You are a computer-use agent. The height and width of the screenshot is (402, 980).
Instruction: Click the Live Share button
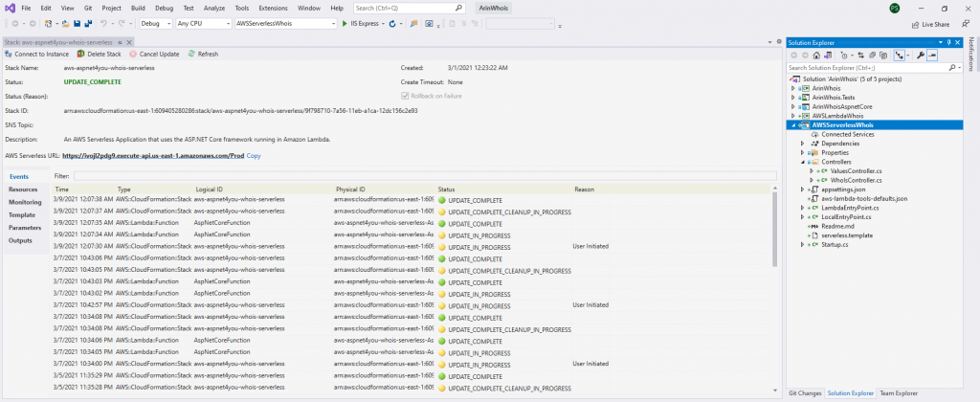tap(930, 24)
